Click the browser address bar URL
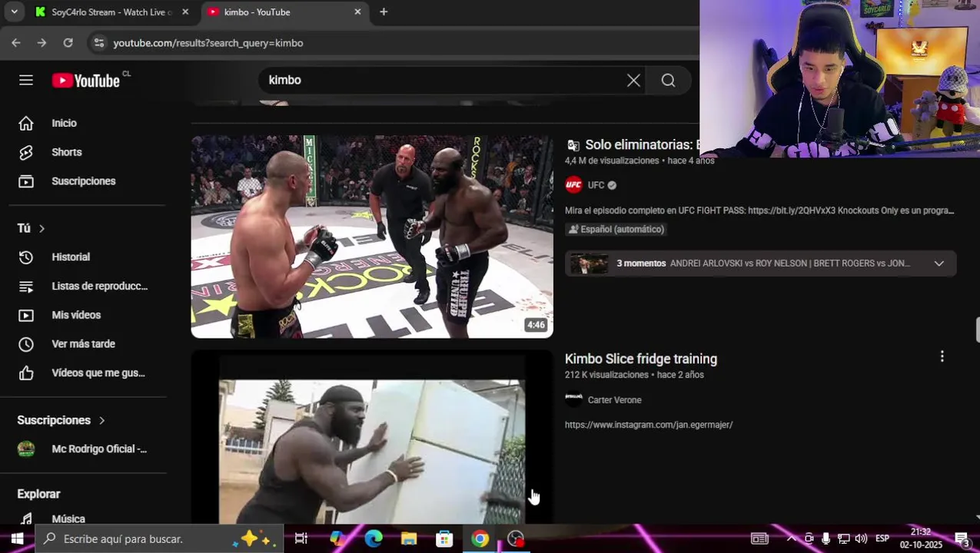 pos(208,43)
